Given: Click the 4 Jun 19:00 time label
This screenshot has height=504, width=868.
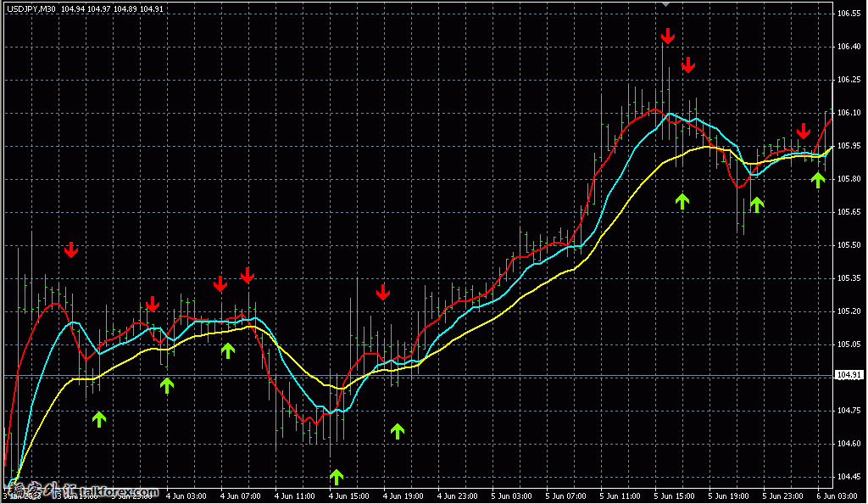Looking at the screenshot, I should [403, 496].
